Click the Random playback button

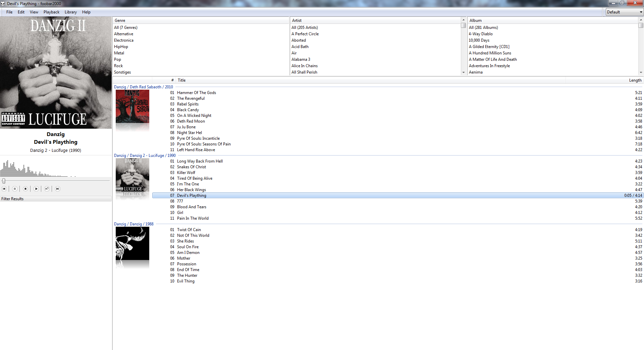47,189
